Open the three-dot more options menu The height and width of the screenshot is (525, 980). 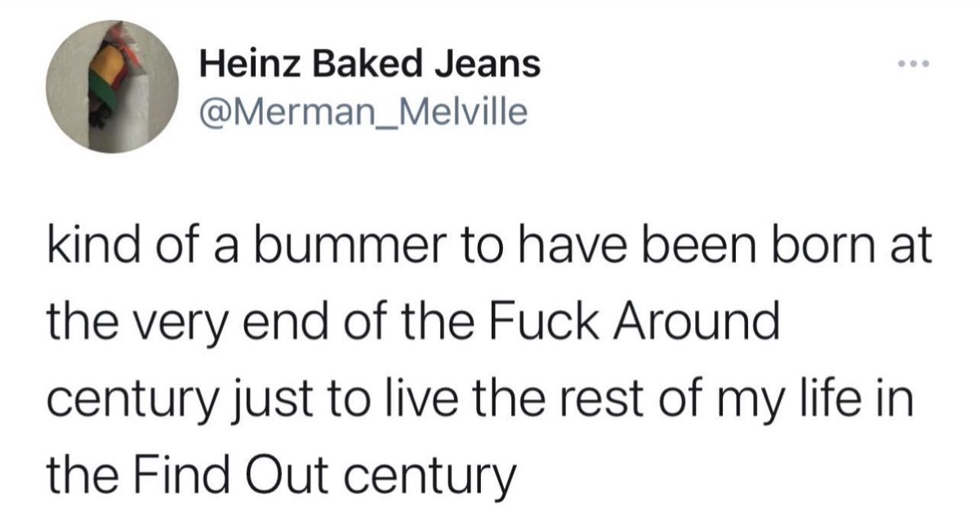917,64
